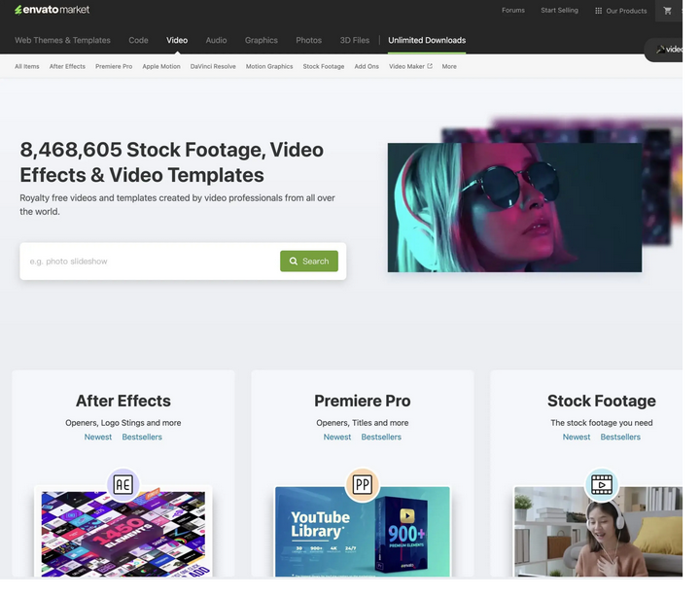Select the 3D Files category
This screenshot has width=700, height=595.
(355, 40)
